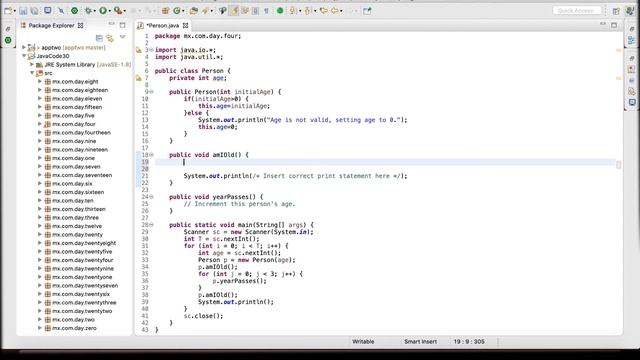640x360 pixels.
Task: Click the warning marker on line 3
Action: point(139,50)
